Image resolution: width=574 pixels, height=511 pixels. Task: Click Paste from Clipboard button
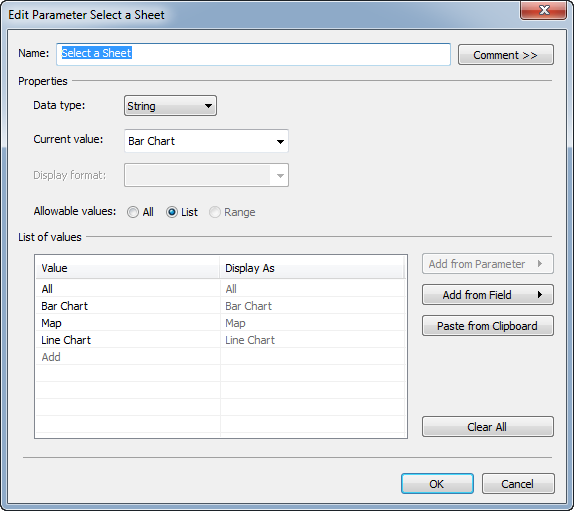tap(488, 326)
